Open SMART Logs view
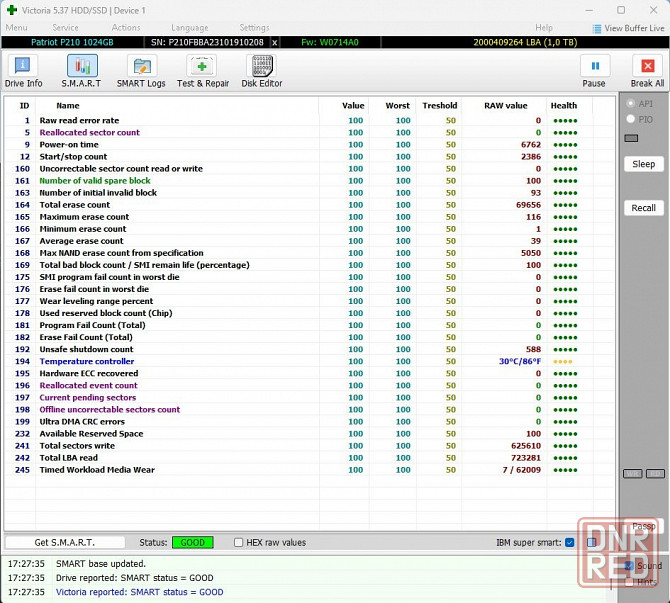The height and width of the screenshot is (603, 670). point(141,72)
